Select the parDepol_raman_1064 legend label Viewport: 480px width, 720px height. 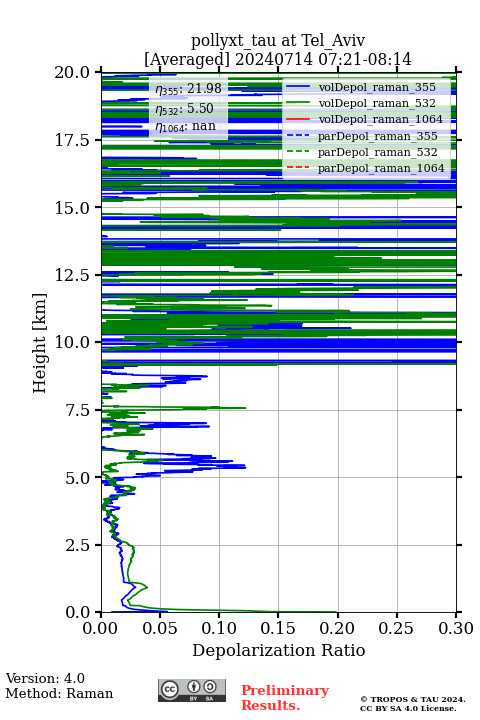pos(381,168)
